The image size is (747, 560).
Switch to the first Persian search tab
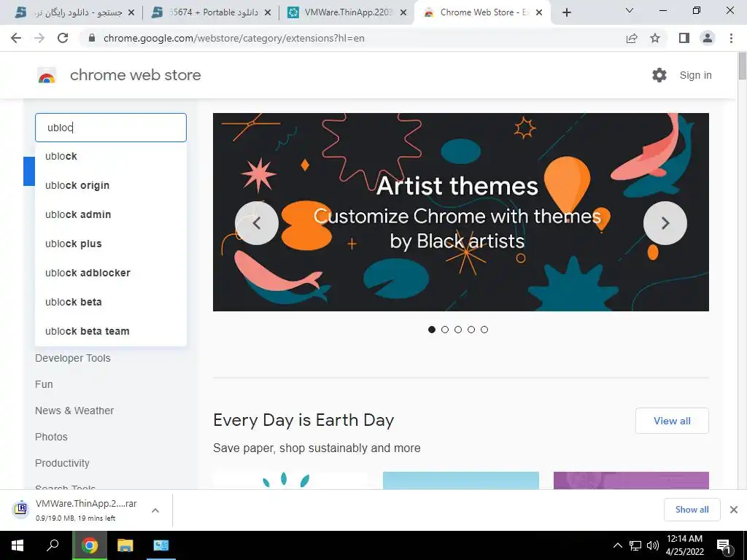(x=74, y=12)
